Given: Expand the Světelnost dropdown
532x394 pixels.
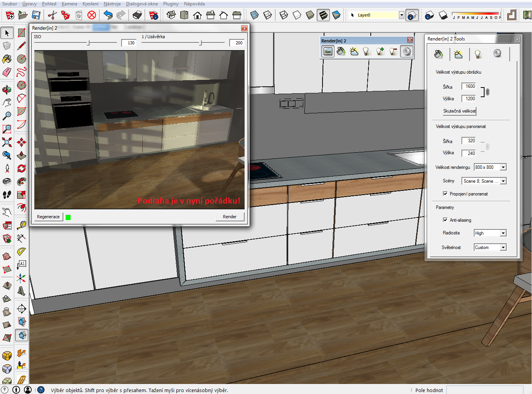Looking at the screenshot, I should [x=503, y=248].
